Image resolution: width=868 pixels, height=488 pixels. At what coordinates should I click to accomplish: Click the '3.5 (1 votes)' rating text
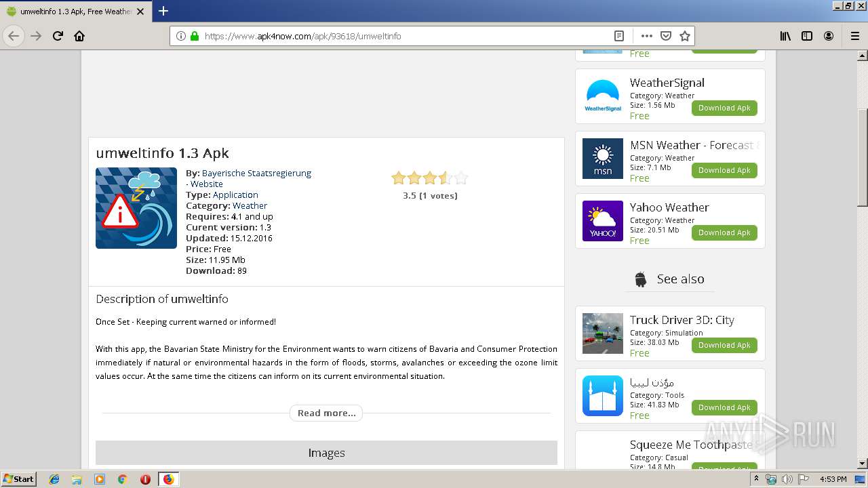(x=430, y=195)
